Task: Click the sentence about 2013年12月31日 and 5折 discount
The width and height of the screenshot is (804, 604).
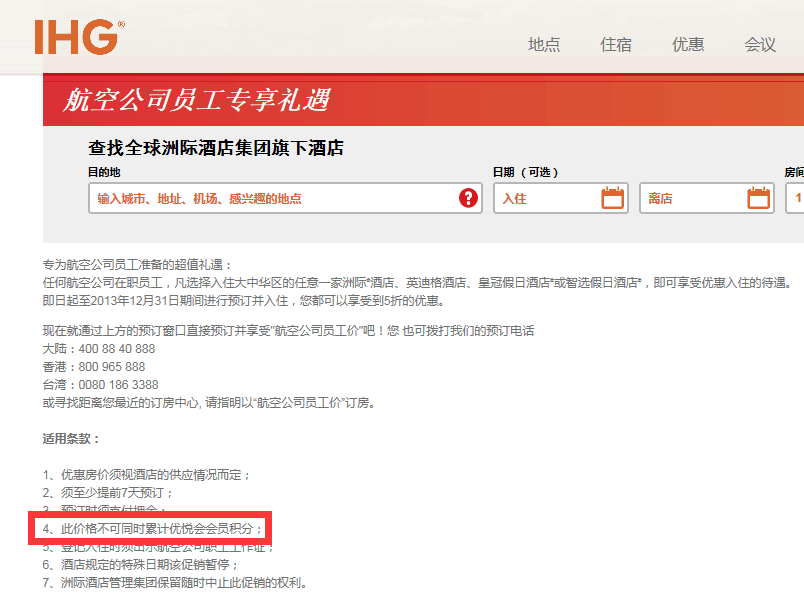Action: [x=244, y=300]
